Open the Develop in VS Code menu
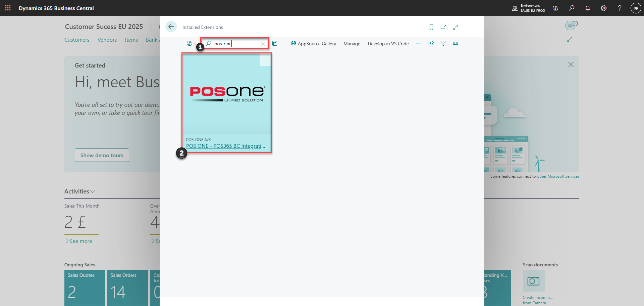644x306 pixels. pos(388,44)
